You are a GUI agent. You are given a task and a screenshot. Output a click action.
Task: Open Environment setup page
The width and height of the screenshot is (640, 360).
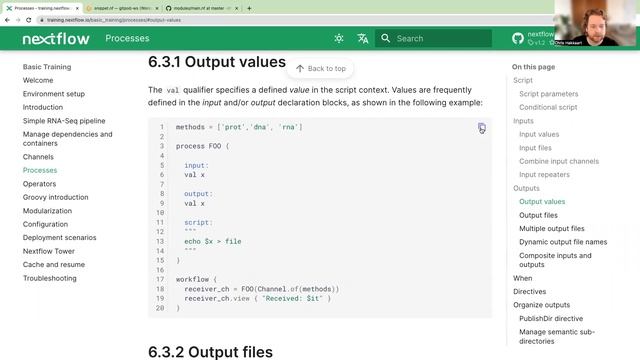[x=54, y=94]
